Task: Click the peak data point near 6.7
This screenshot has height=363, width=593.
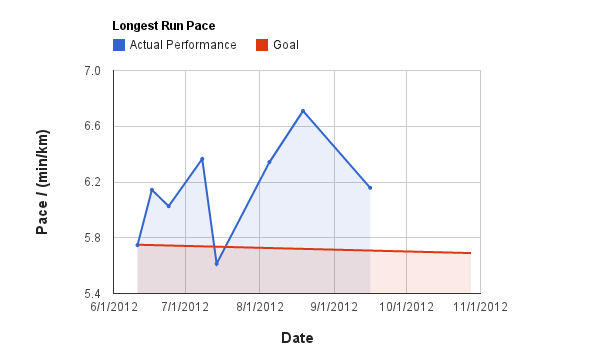Action: pos(303,111)
